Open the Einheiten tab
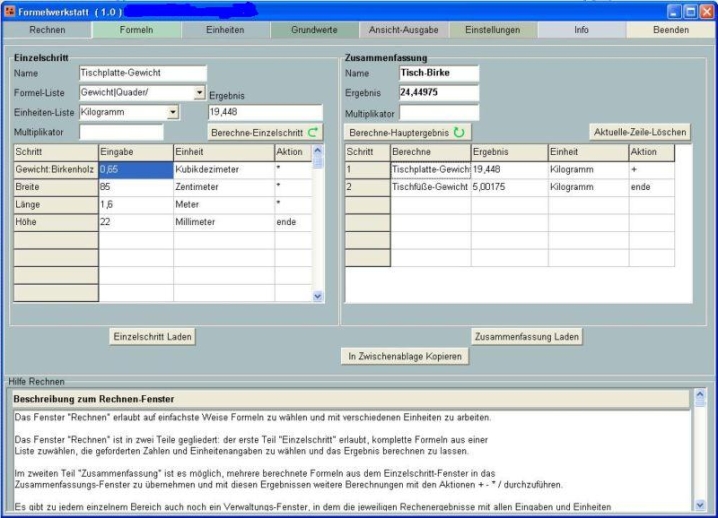 225,30
